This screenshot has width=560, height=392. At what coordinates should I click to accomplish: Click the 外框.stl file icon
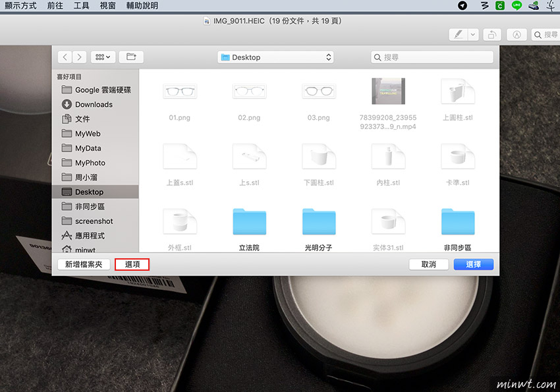[180, 221]
